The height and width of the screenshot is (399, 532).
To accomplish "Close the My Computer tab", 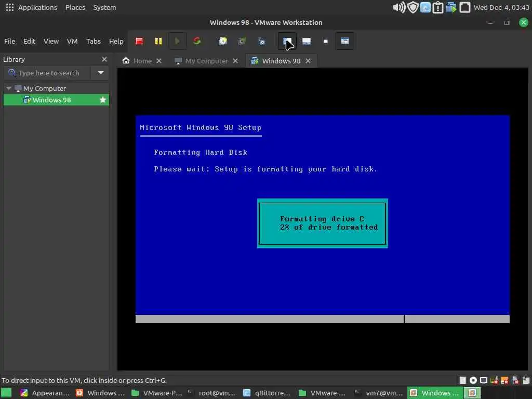I will click(235, 61).
